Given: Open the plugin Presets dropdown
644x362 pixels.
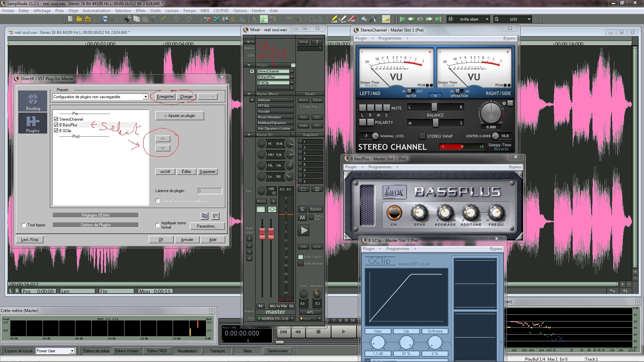Looking at the screenshot, I should click(x=146, y=97).
